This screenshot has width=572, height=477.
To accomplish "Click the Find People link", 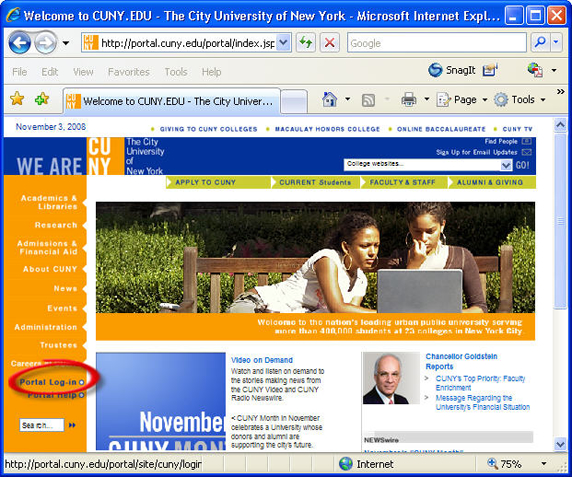I will pyautogui.click(x=501, y=141).
